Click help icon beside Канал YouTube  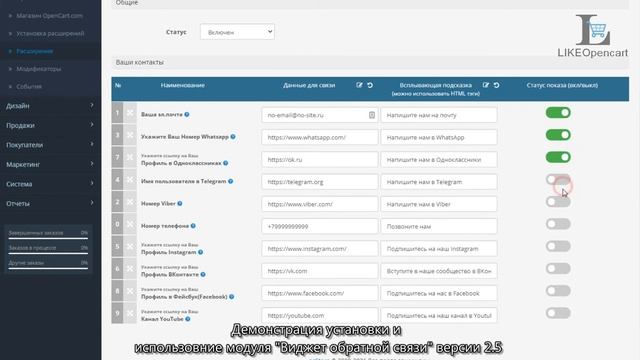188,319
